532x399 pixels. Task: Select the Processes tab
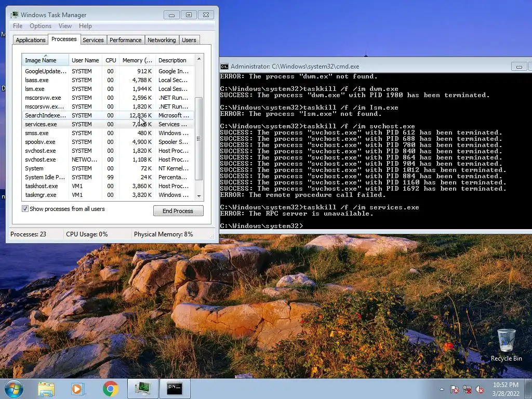pyautogui.click(x=64, y=39)
